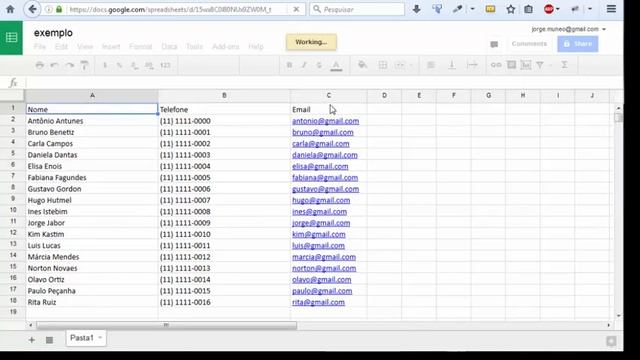
Task: Format as currency from the toolbar
Action: [105, 65]
